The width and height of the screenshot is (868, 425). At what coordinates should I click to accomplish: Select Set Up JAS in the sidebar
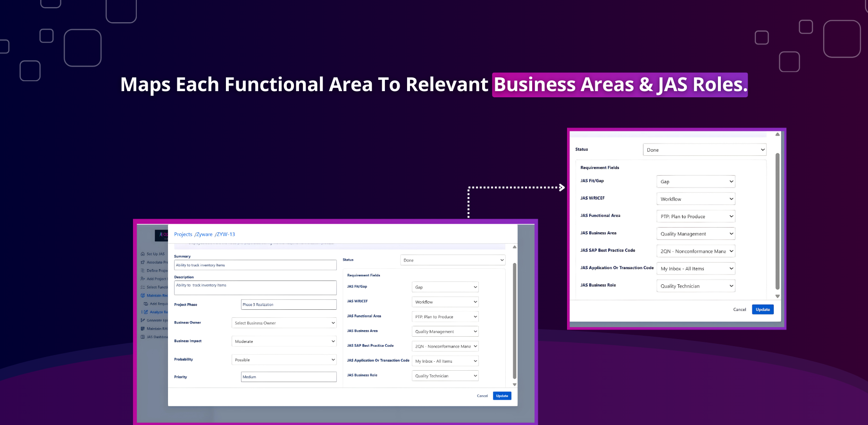pyautogui.click(x=153, y=254)
